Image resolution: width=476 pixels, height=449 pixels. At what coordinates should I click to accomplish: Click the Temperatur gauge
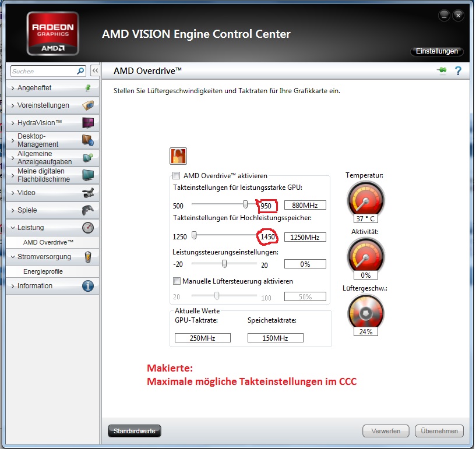pos(366,199)
